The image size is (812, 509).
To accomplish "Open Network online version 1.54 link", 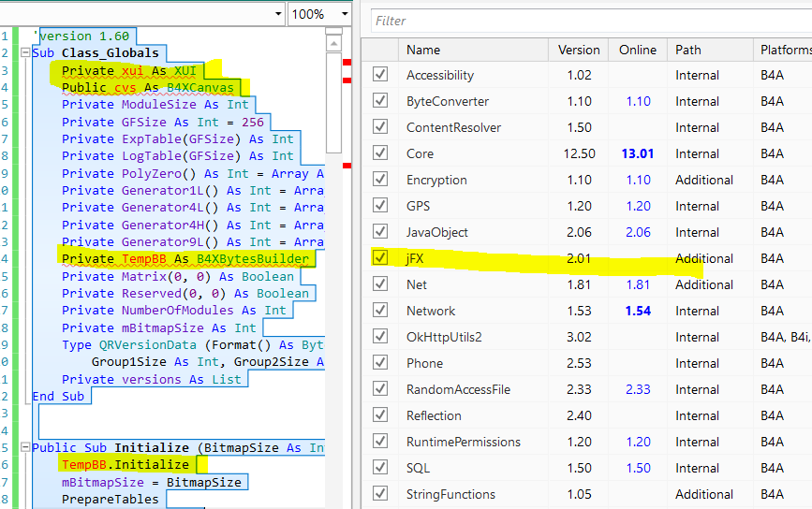I will (638, 311).
